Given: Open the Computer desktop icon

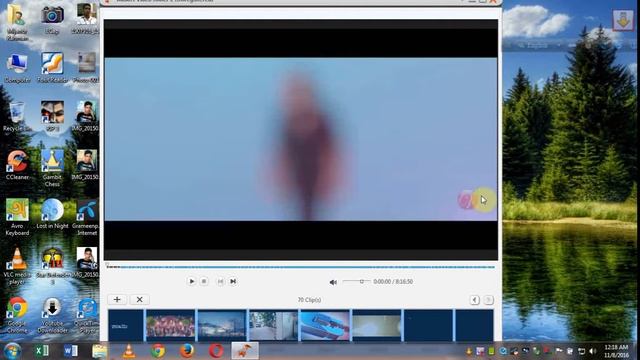Looking at the screenshot, I should click(x=17, y=69).
